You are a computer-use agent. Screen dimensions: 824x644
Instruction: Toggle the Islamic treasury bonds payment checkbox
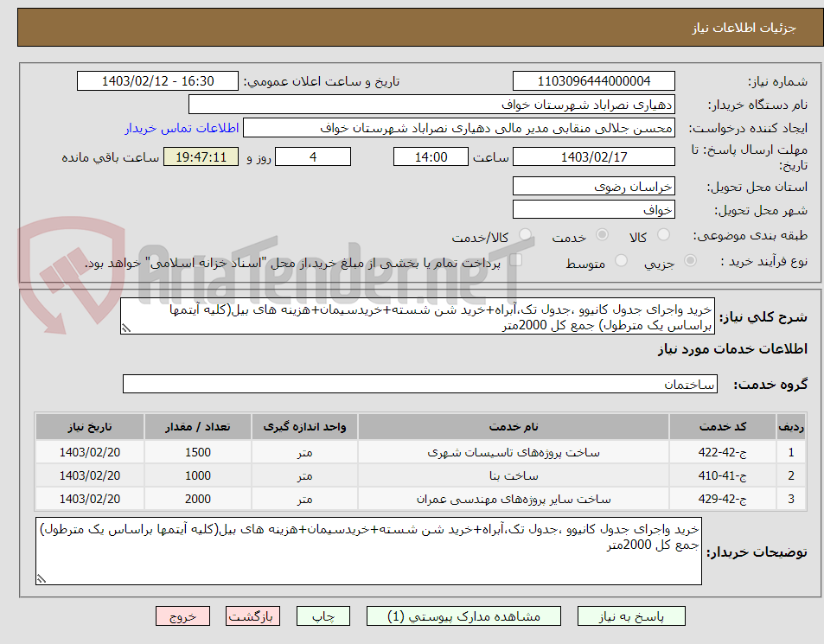point(516,260)
